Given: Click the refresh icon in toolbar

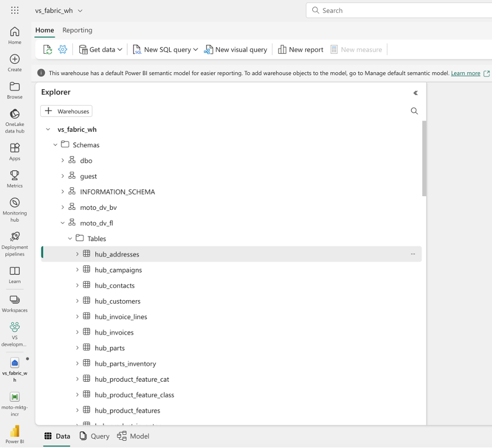Looking at the screenshot, I should click(x=47, y=50).
